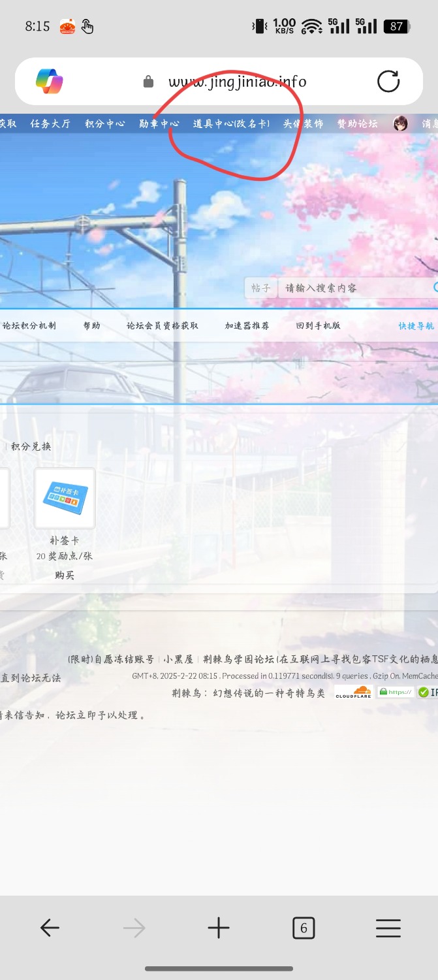Screen dimensions: 438x980
Task: Open 头像装饰 in the top nav
Action: (x=303, y=123)
